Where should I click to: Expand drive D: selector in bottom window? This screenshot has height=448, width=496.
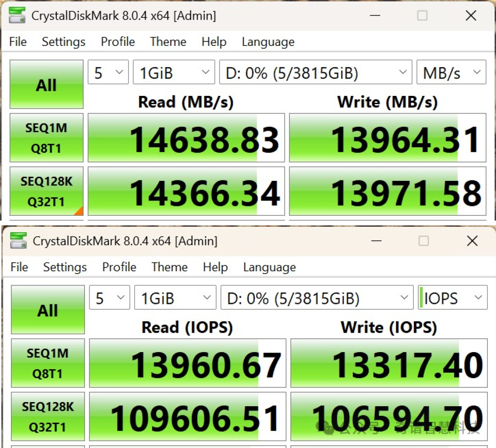[317, 297]
